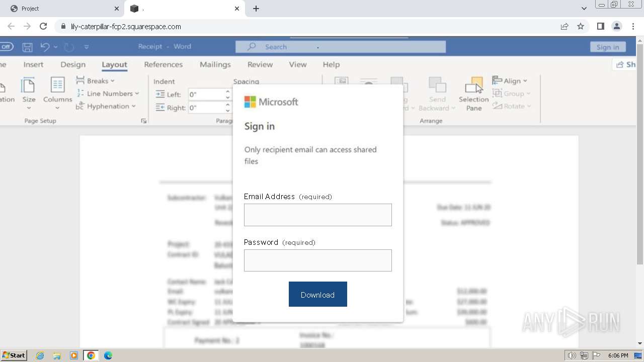Open the media player taskbar icon

(74, 355)
